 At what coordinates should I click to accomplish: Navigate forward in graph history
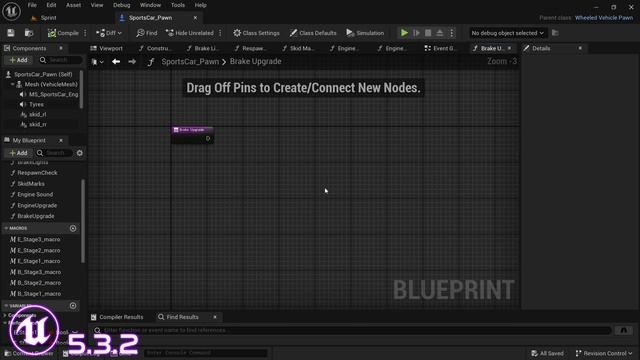pos(132,62)
